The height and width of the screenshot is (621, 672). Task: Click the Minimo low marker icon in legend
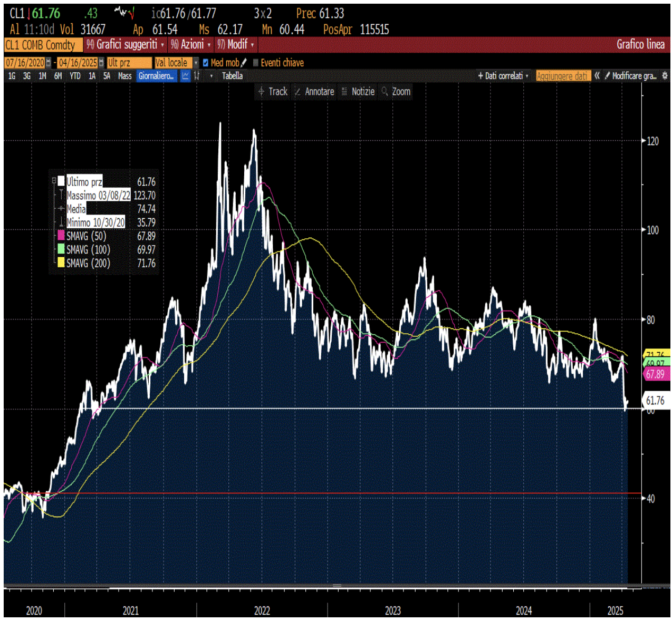[x=61, y=222]
